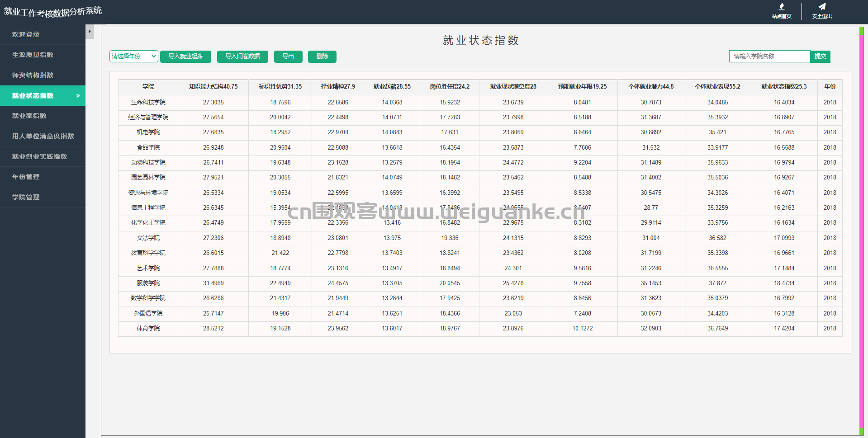Click value 28.77 in 信息工程学院 row

651,208
